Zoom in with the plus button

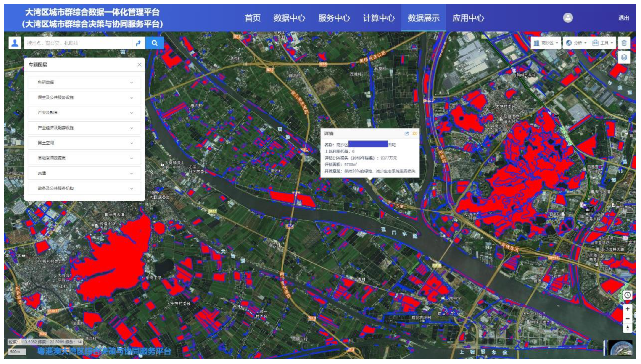[628, 309]
